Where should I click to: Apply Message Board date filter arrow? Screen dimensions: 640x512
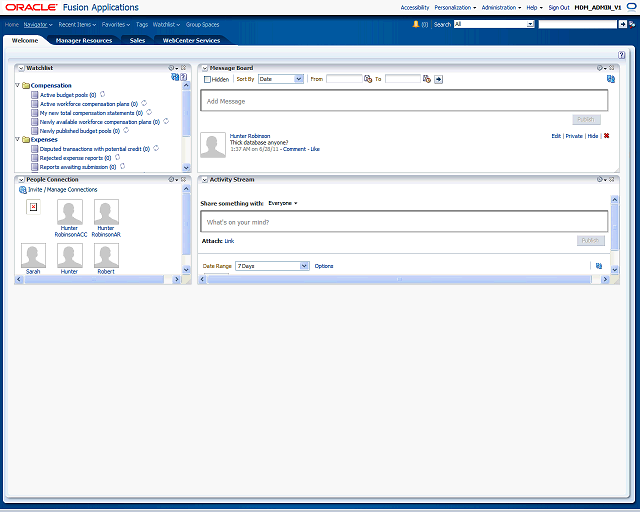tap(438, 79)
